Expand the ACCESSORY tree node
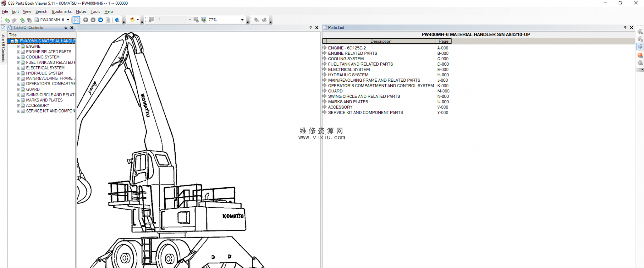 (x=19, y=106)
